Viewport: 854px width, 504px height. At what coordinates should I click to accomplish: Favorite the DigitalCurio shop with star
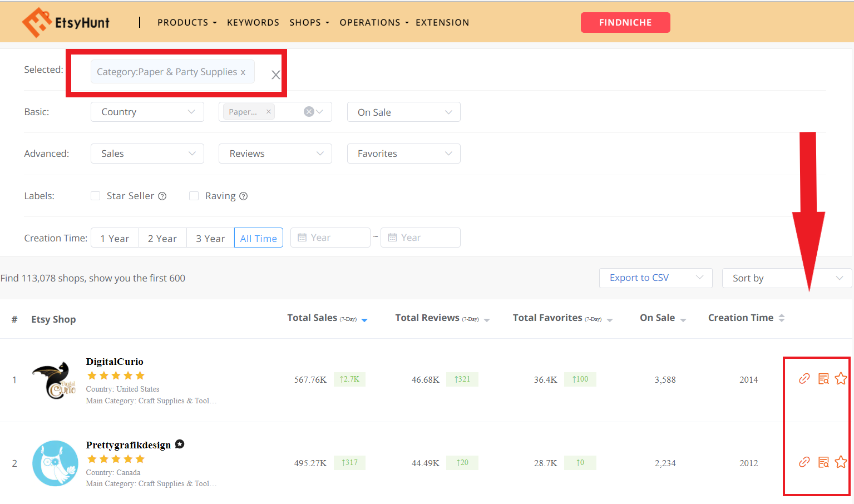[x=841, y=379]
